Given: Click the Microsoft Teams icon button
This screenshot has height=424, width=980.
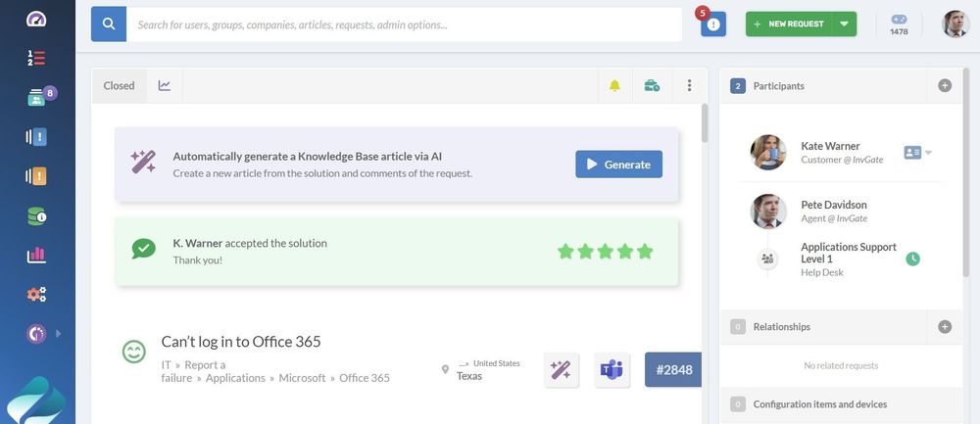Looking at the screenshot, I should 612,370.
